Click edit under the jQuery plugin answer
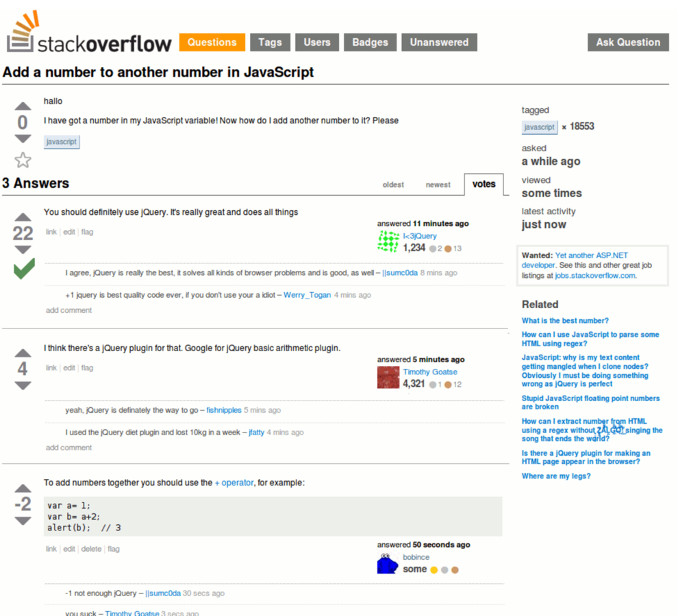 [x=69, y=368]
